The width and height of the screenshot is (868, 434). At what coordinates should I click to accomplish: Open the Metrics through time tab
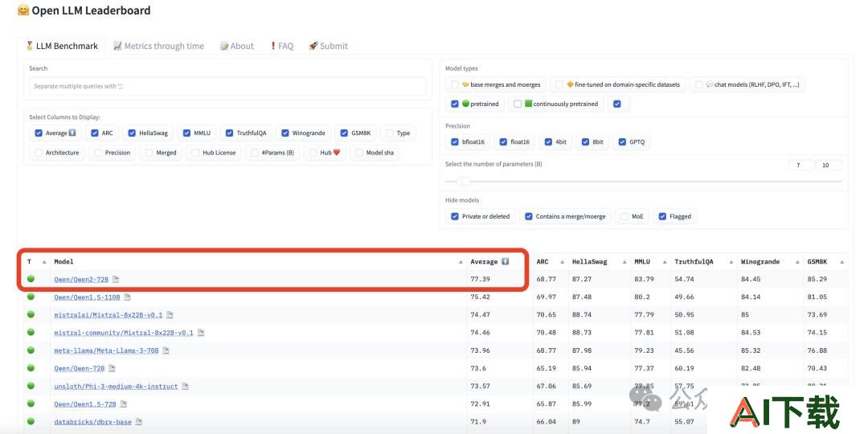point(158,46)
